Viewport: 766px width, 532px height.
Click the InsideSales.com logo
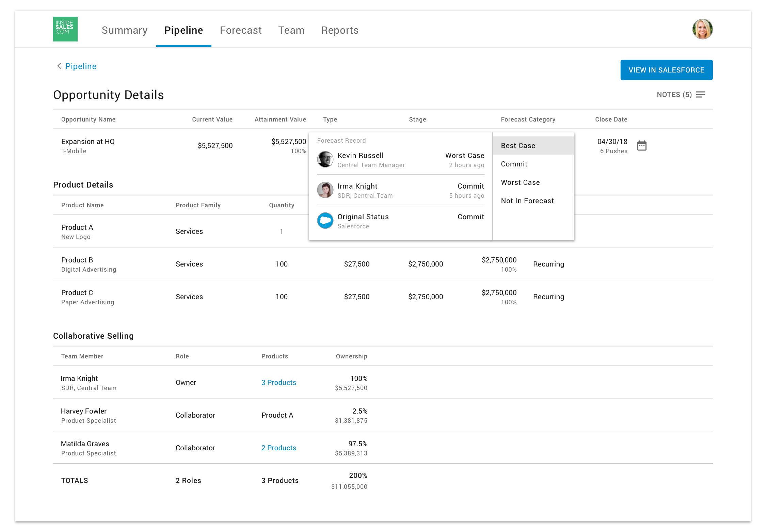65,29
